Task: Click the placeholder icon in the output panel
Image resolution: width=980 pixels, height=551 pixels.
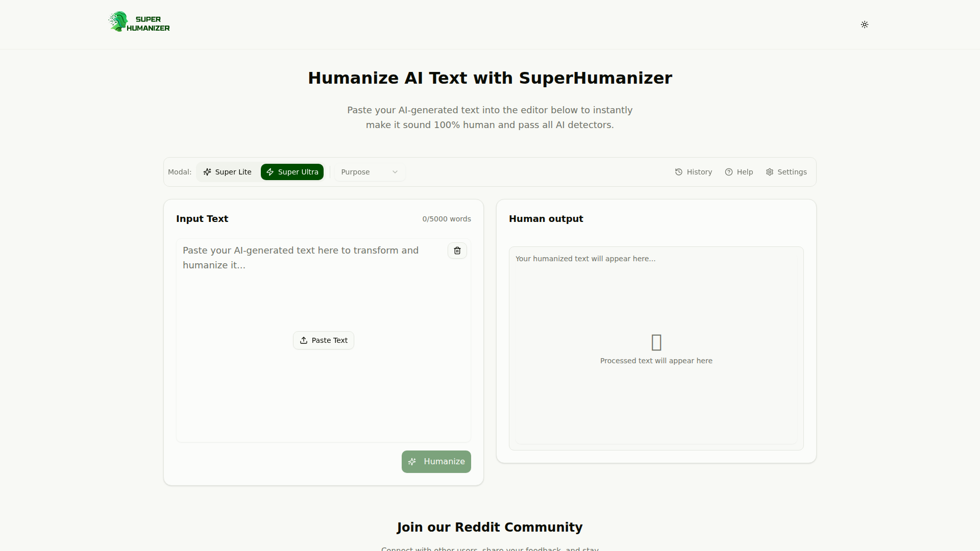Action: 656,342
